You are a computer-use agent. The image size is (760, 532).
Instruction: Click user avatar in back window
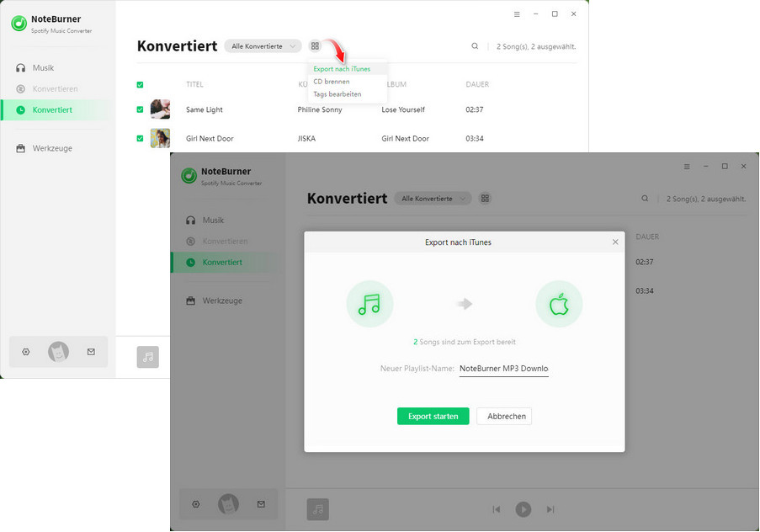click(58, 352)
